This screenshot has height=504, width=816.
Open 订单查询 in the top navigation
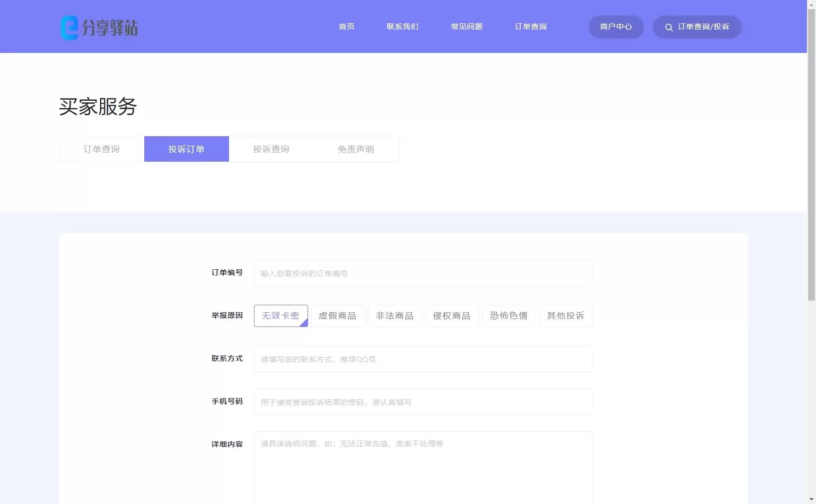coord(531,26)
